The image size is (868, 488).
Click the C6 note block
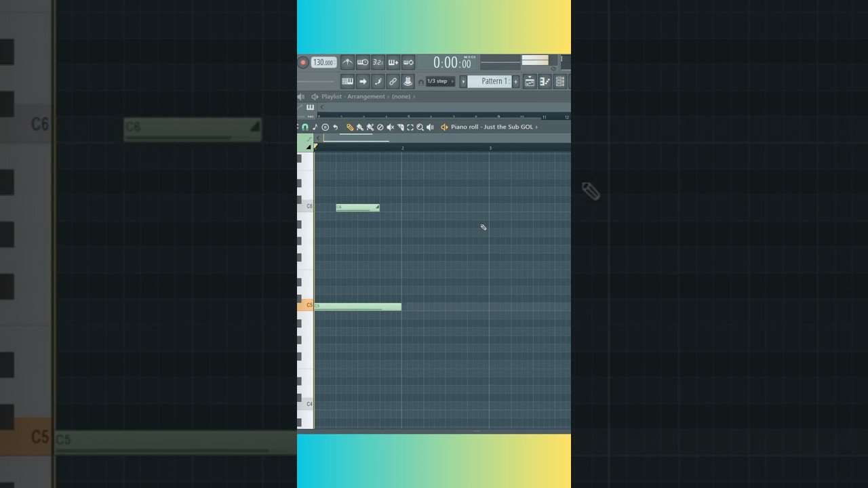click(358, 207)
